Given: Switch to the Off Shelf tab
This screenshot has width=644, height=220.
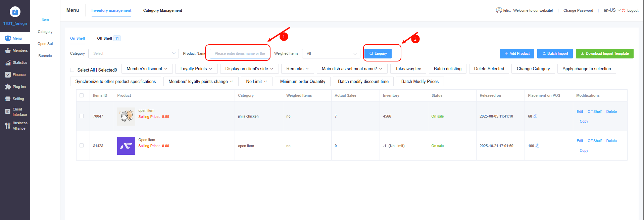Looking at the screenshot, I should click(105, 39).
